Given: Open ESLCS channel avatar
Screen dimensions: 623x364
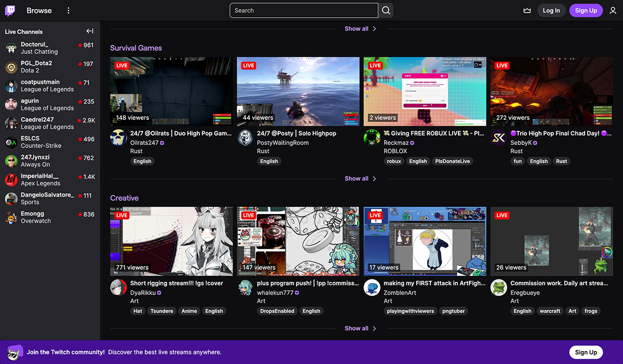Looking at the screenshot, I should [11, 142].
